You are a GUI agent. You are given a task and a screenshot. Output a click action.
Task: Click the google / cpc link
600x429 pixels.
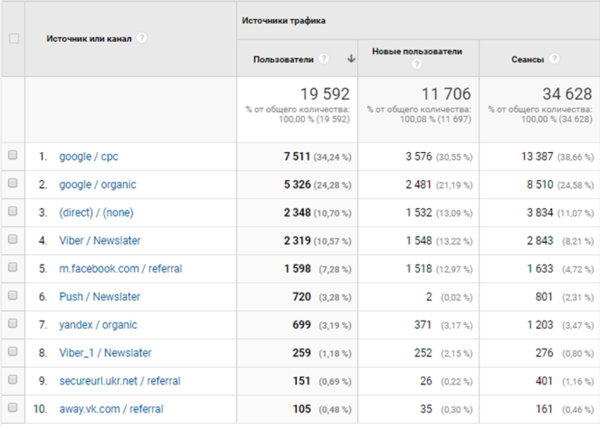click(88, 157)
